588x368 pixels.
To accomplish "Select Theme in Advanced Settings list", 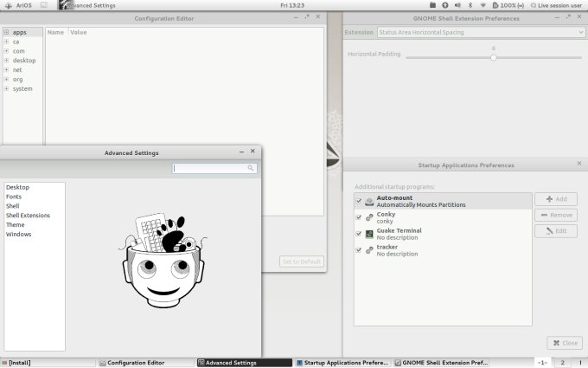I will [x=16, y=225].
